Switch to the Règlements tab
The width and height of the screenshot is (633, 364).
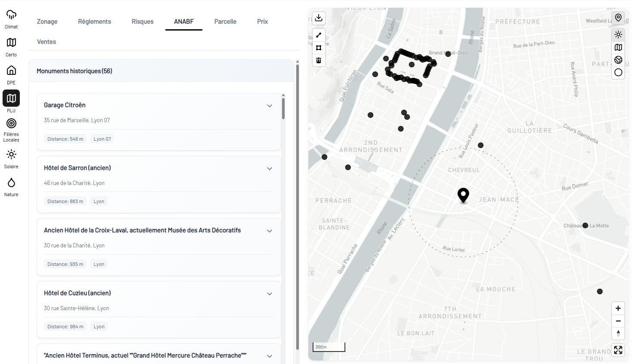pyautogui.click(x=94, y=22)
